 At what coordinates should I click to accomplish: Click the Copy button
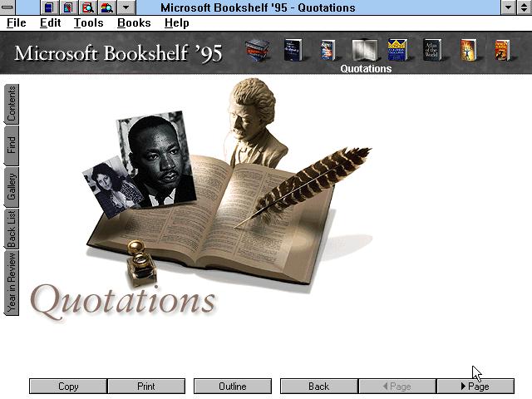pos(68,387)
